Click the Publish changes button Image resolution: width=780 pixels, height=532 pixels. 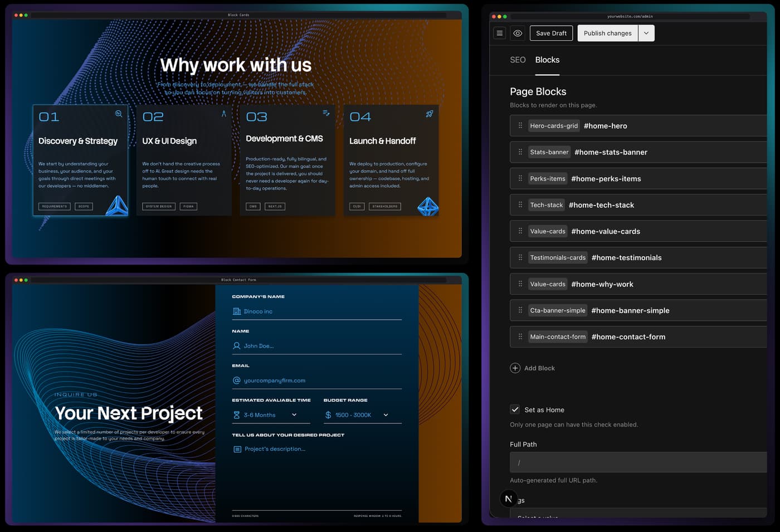coord(608,33)
